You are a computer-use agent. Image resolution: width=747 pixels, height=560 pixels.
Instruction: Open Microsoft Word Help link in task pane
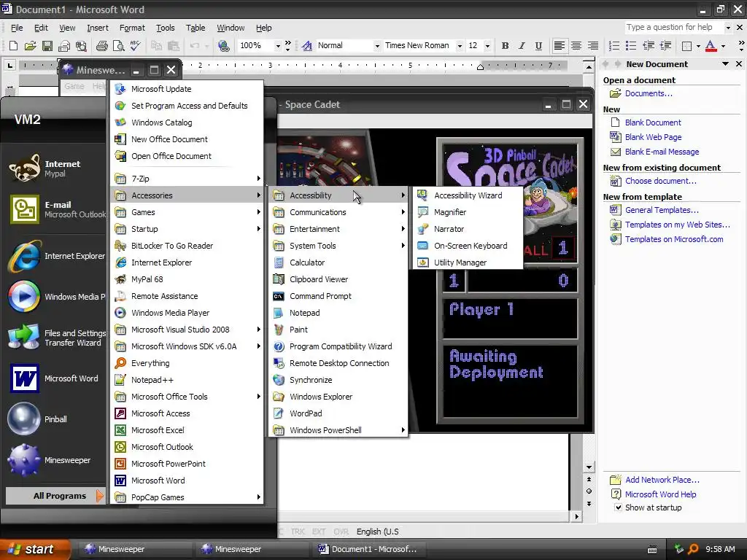660,494
